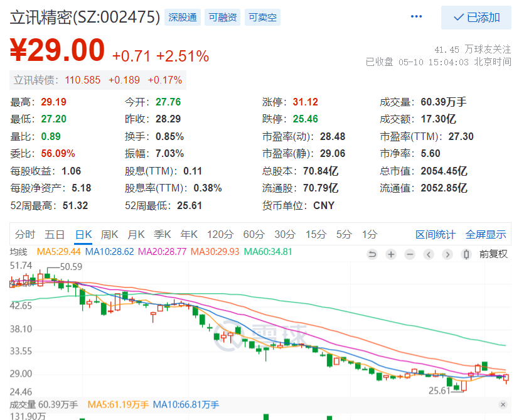Zoom out chart with minus icon
Viewport: 519px width, 420px height.
pyautogui.click(x=410, y=254)
